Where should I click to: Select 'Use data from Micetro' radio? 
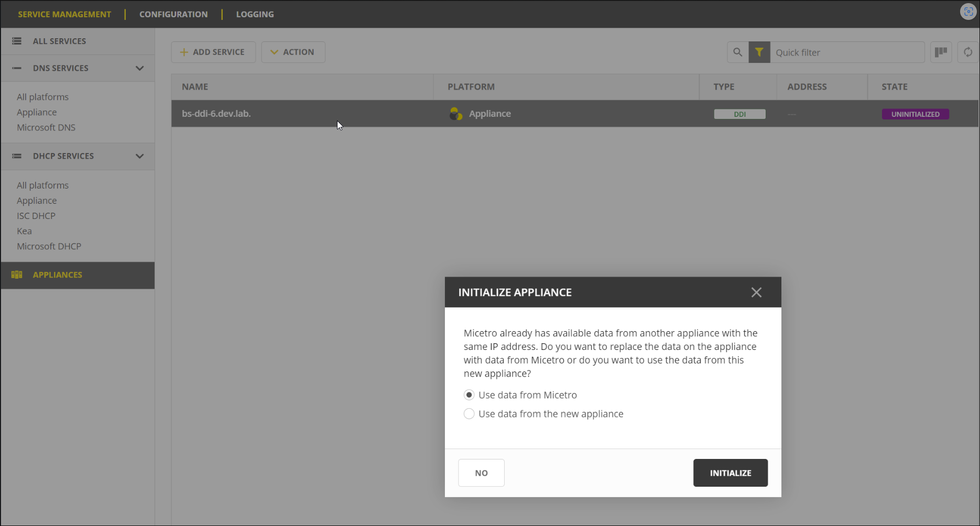[469, 395]
